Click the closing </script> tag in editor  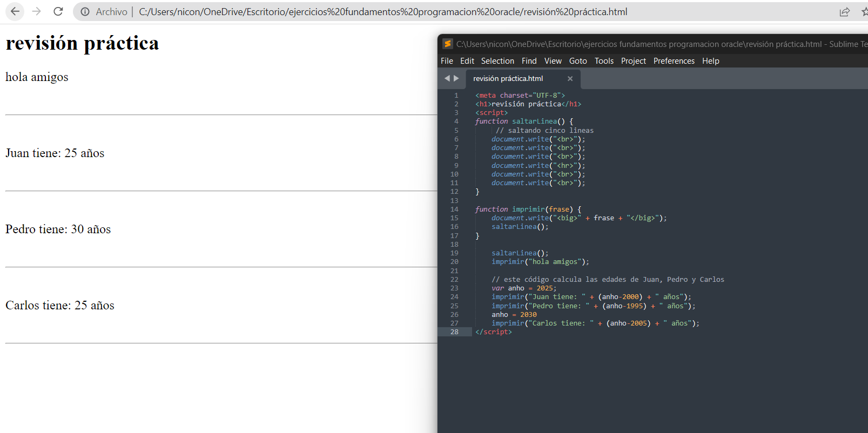(x=493, y=332)
